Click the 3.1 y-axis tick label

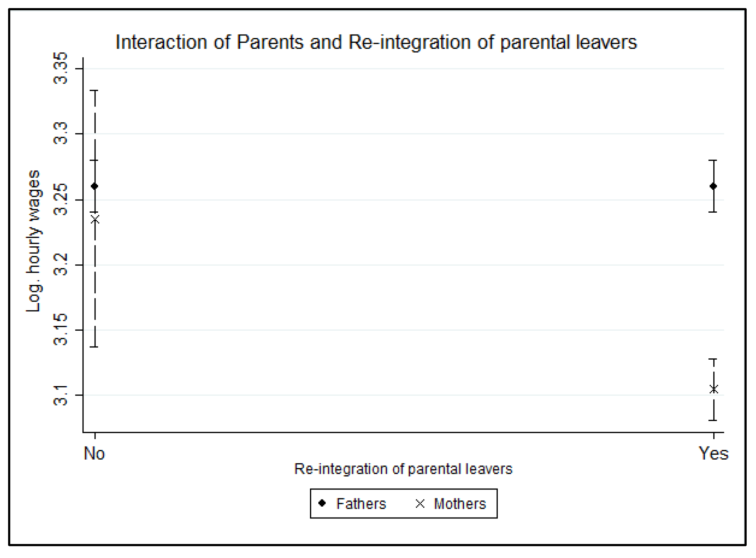(61, 395)
